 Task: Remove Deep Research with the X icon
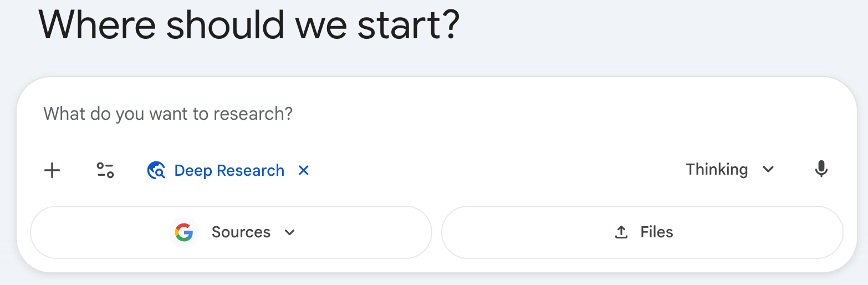[303, 170]
